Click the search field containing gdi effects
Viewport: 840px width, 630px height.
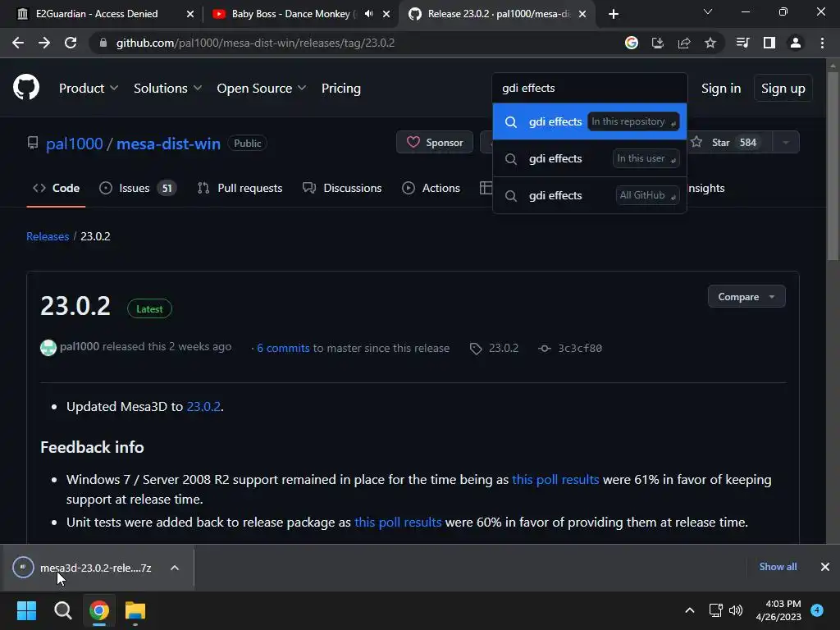tap(589, 88)
